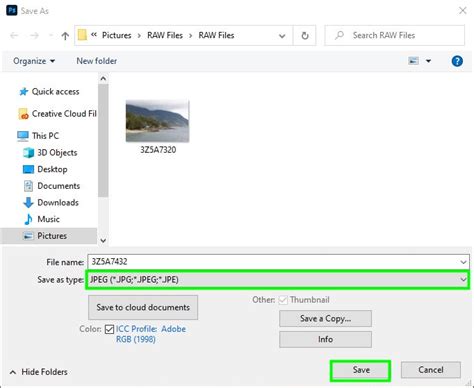Click the change view layout icon
Image resolution: width=474 pixels, height=388 pixels.
click(413, 61)
